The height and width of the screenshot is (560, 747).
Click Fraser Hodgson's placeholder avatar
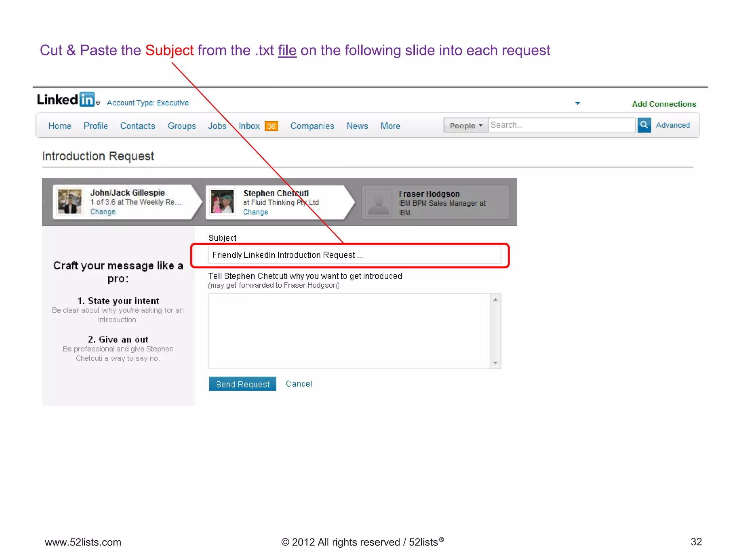pos(379,202)
